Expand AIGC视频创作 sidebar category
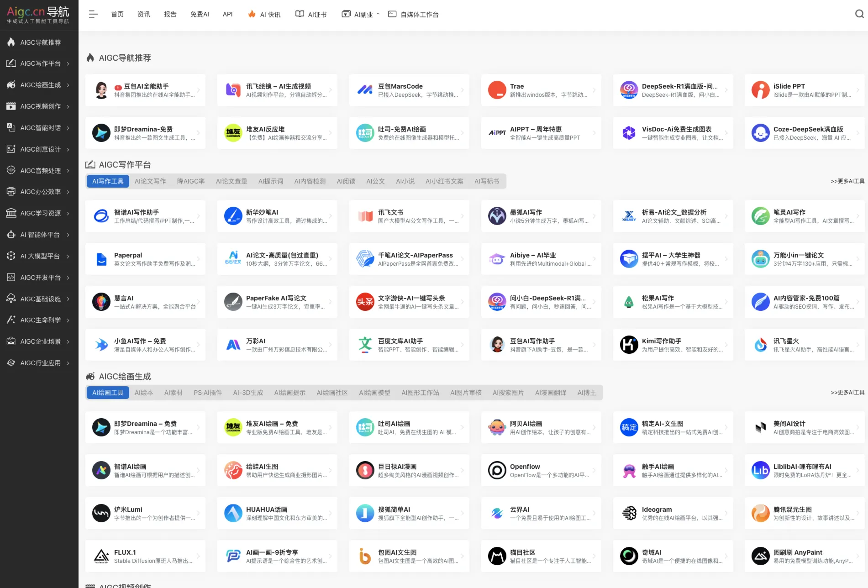 coord(39,106)
